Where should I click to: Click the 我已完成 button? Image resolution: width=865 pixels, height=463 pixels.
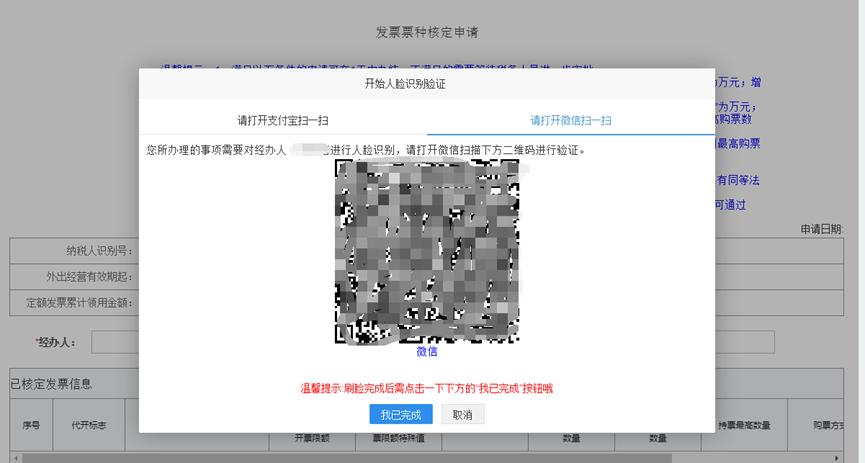tap(401, 414)
